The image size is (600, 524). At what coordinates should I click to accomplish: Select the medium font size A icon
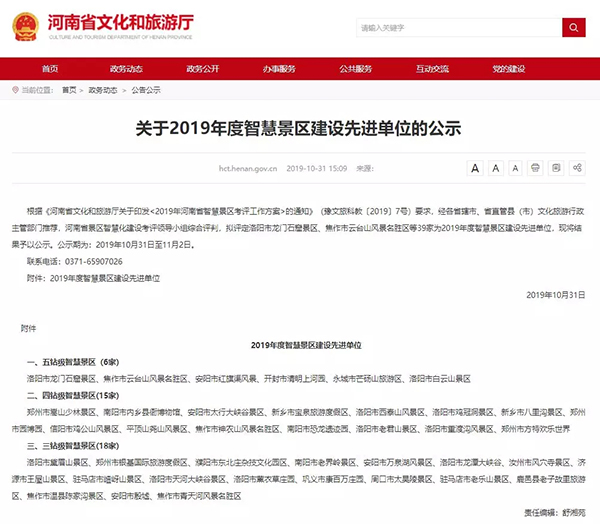[496, 168]
